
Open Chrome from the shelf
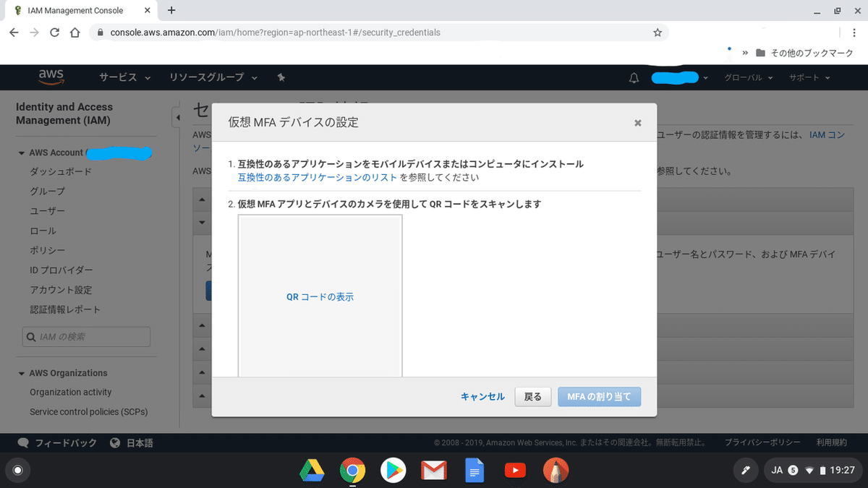click(352, 470)
